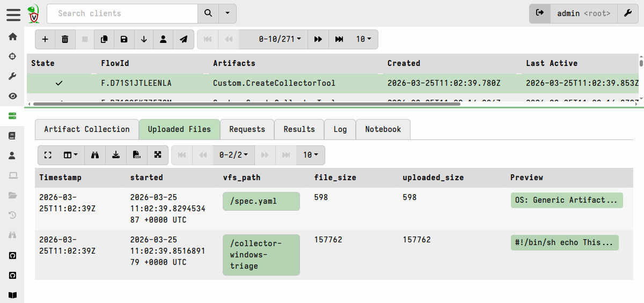Image resolution: width=644 pixels, height=303 pixels.
Task: Click the /collector-windows-triage path button
Action: click(261, 255)
